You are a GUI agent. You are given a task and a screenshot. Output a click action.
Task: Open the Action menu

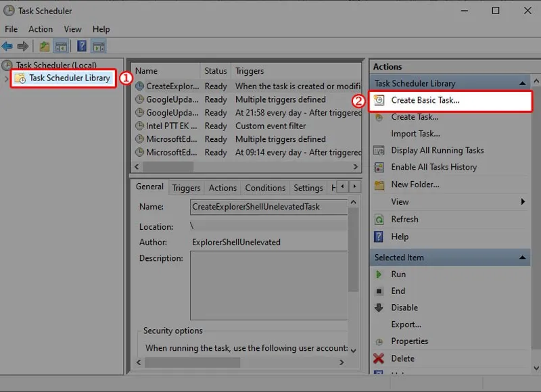click(x=41, y=29)
